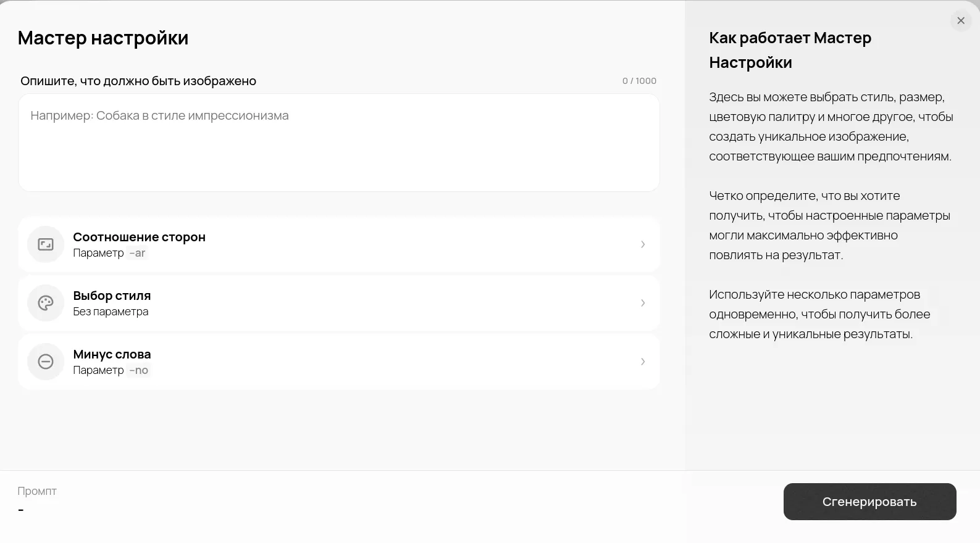Open the Соотношение сторон option title

(x=139, y=237)
